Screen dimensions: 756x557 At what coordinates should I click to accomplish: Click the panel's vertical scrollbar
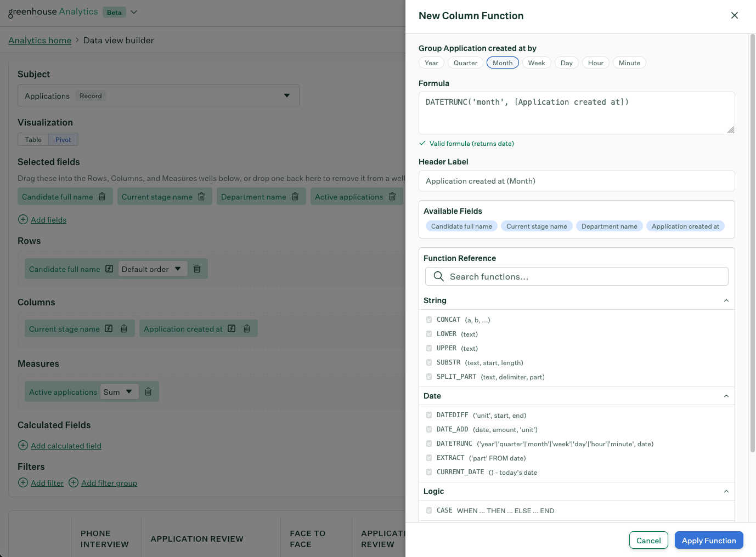753,243
